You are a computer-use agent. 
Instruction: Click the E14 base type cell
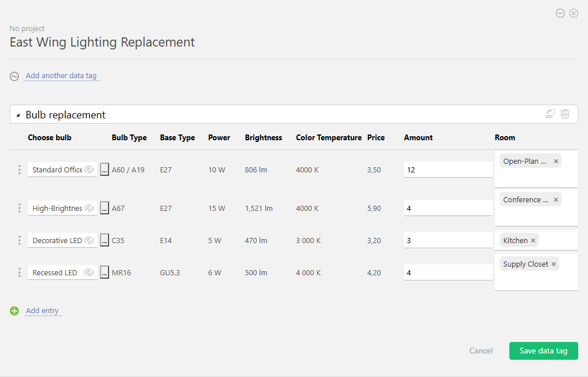[x=166, y=240]
